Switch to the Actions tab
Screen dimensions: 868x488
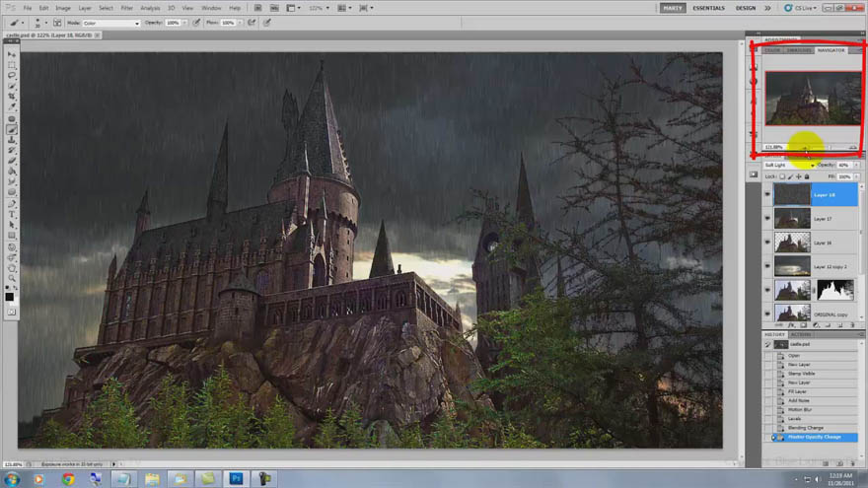point(801,335)
